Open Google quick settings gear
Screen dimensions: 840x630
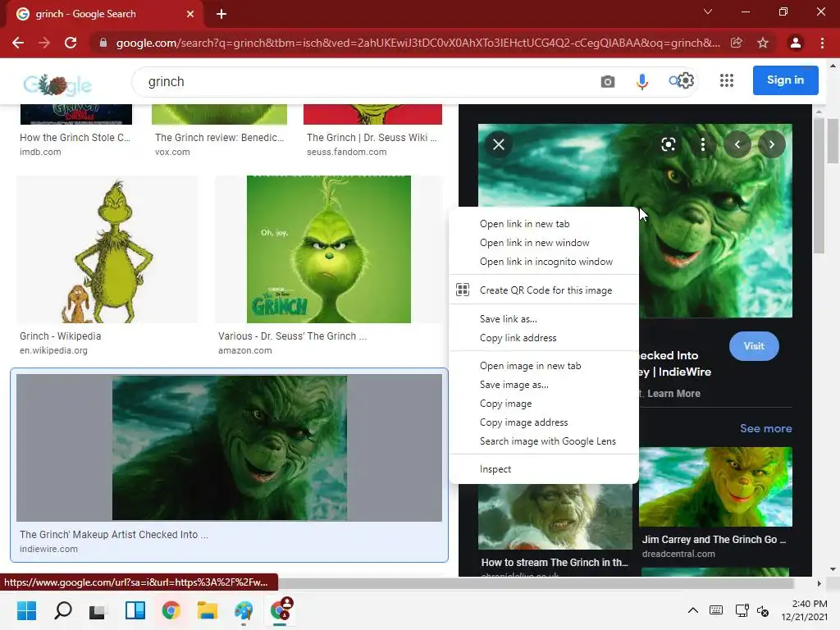click(687, 80)
